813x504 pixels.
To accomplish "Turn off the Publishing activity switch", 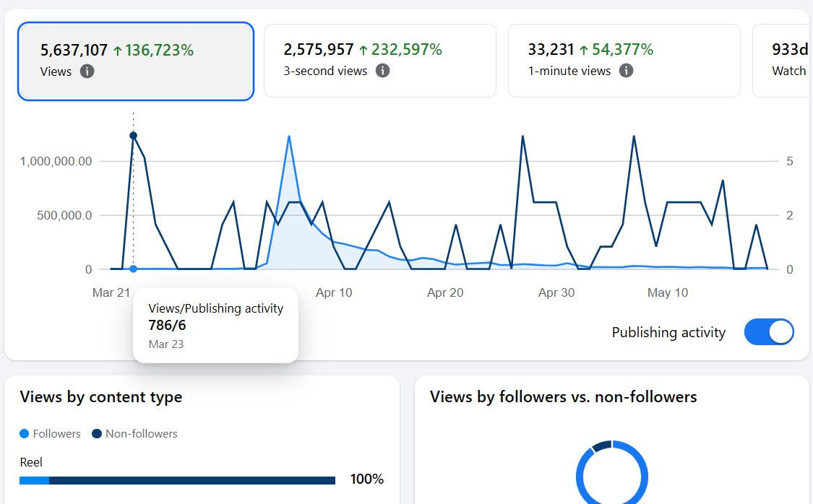I will tap(769, 332).
